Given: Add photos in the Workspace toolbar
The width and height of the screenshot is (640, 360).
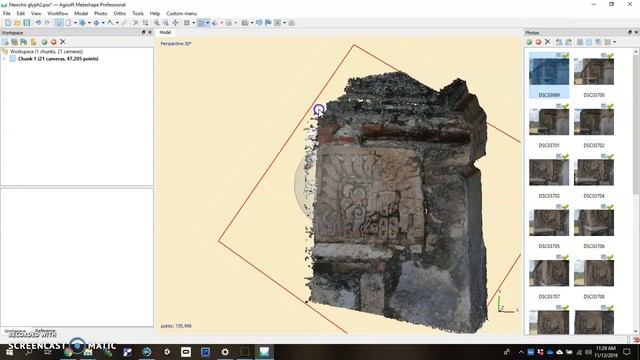Looking at the screenshot, I should [x=14, y=42].
